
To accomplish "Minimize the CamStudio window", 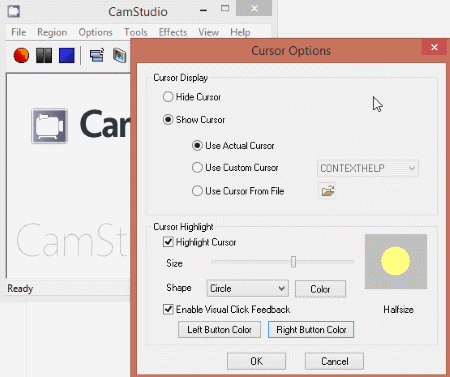I will [203, 10].
